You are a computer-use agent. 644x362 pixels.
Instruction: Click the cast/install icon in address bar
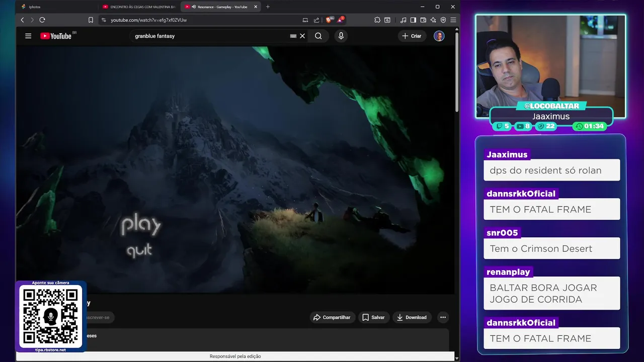[305, 20]
